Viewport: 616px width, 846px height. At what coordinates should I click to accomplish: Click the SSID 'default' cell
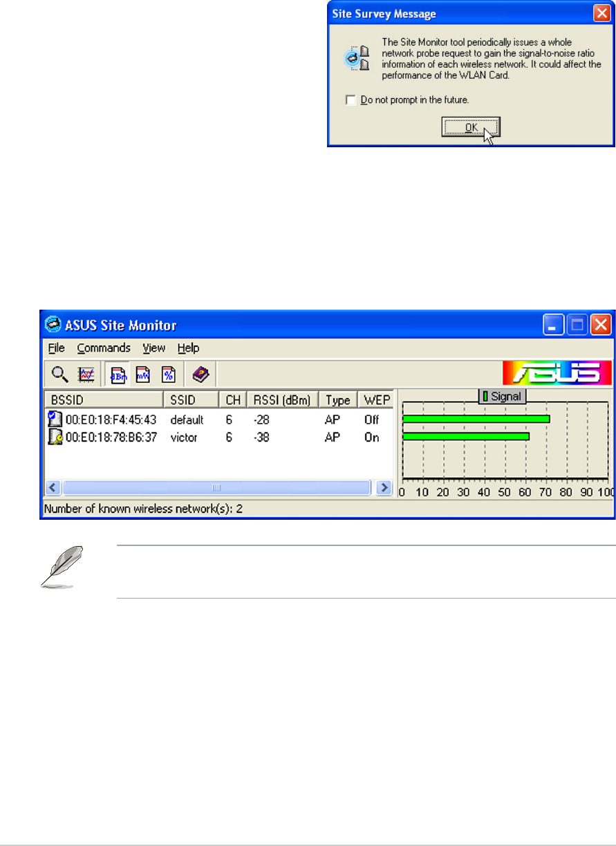point(187,420)
